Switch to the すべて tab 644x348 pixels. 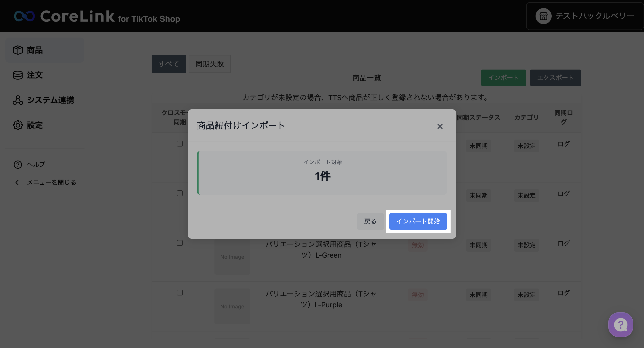[169, 64]
